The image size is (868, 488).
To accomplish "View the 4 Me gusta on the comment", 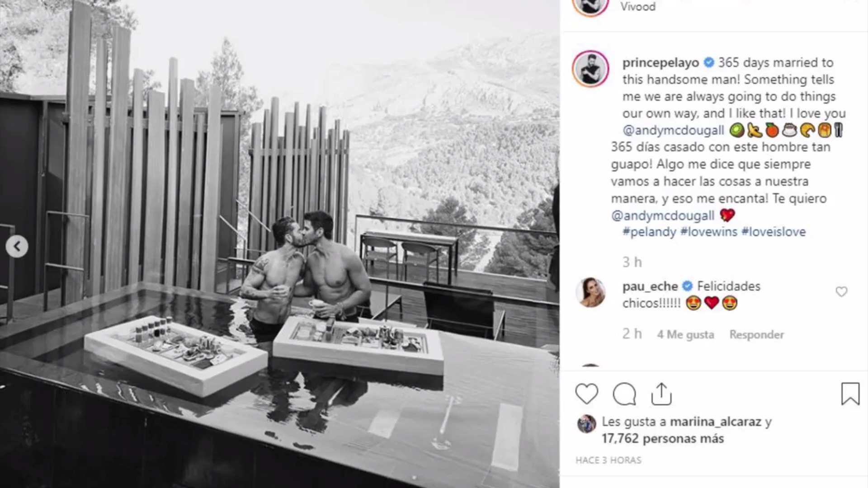I will (x=685, y=334).
